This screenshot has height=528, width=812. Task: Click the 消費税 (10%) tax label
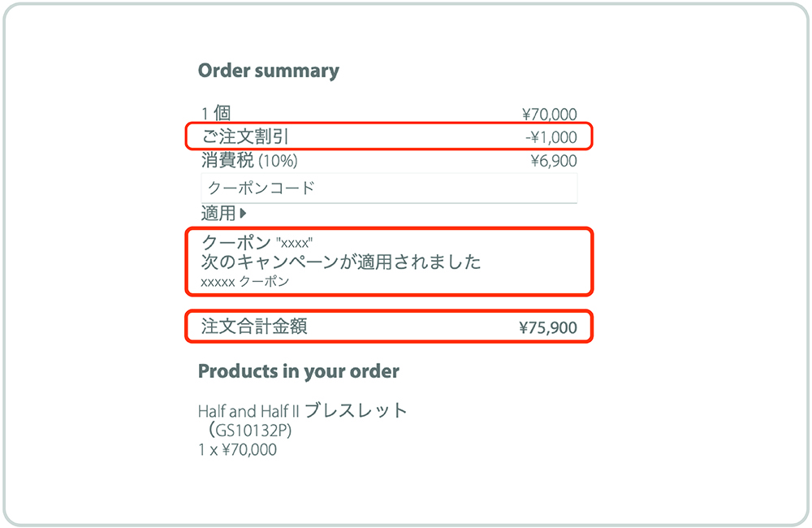click(x=249, y=160)
